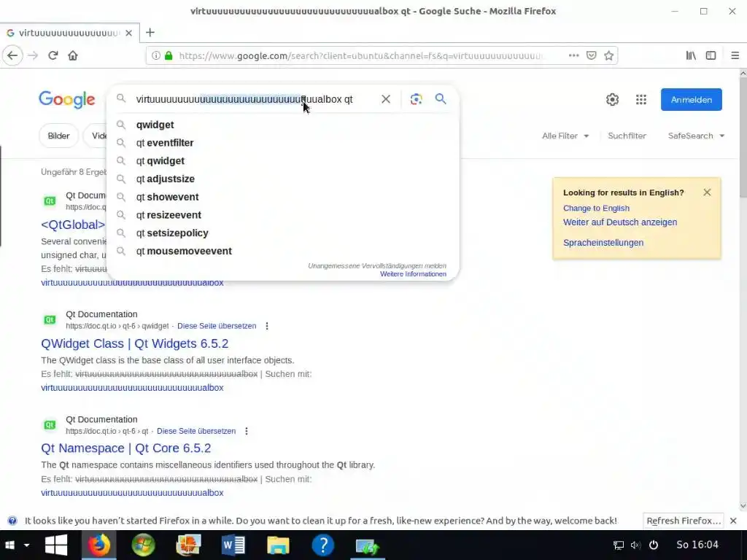Screen dimensions: 747x560
Task: Choose the qt showevent suggestion
Action: coord(284,197)
